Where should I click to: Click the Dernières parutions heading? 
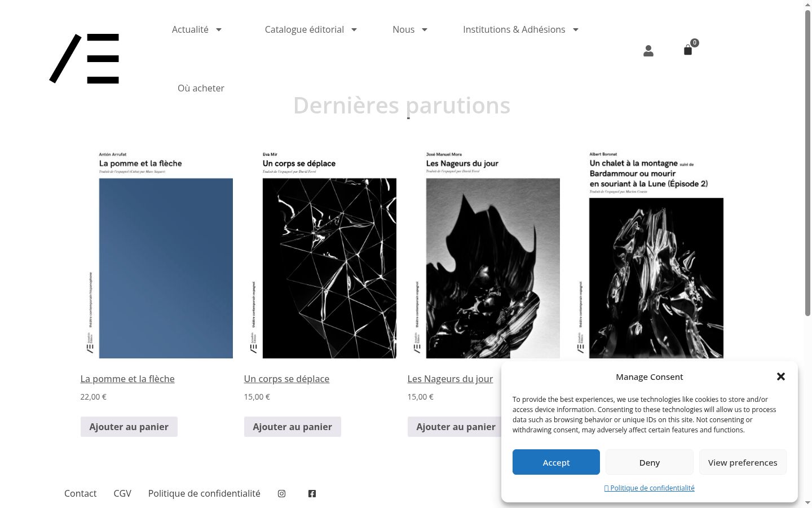coord(401,106)
